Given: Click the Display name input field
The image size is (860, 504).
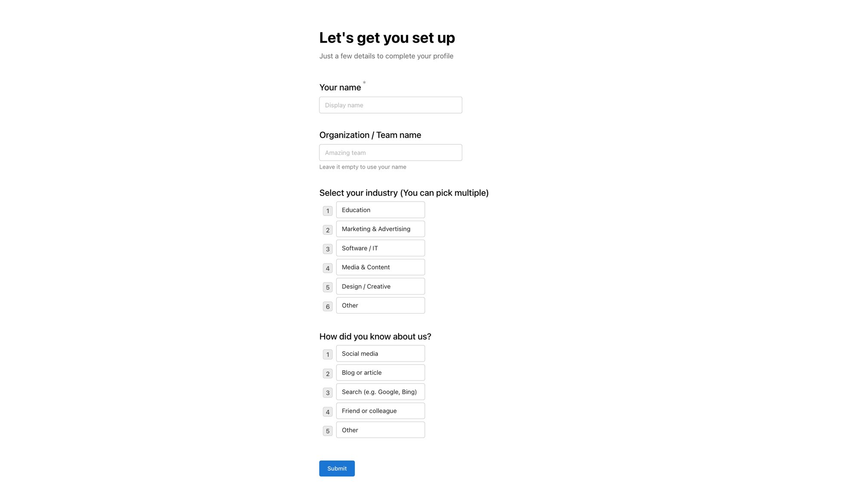Looking at the screenshot, I should tap(390, 105).
